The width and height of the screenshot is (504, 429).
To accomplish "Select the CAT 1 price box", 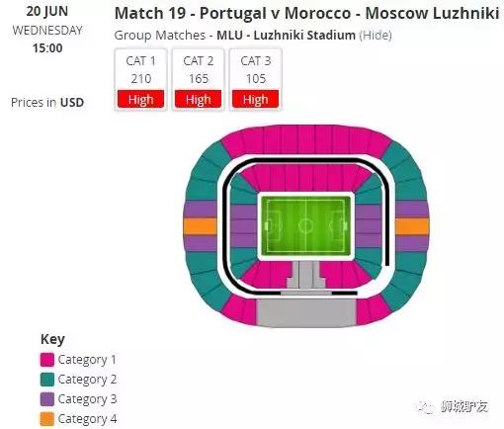I will pos(141,79).
